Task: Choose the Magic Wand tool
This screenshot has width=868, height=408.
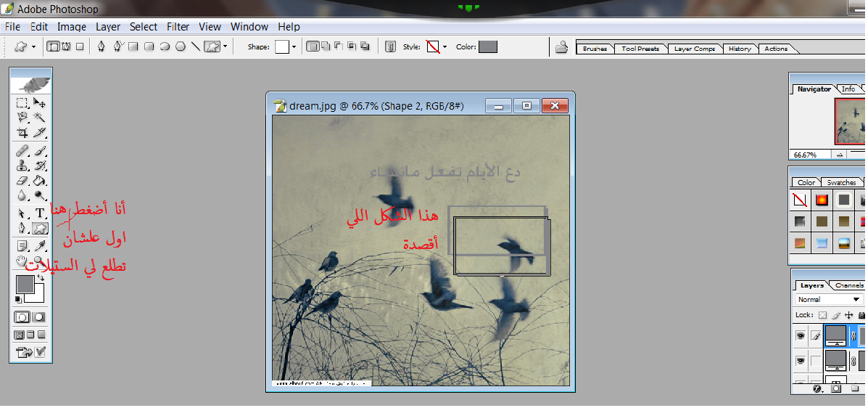Action: [40, 118]
